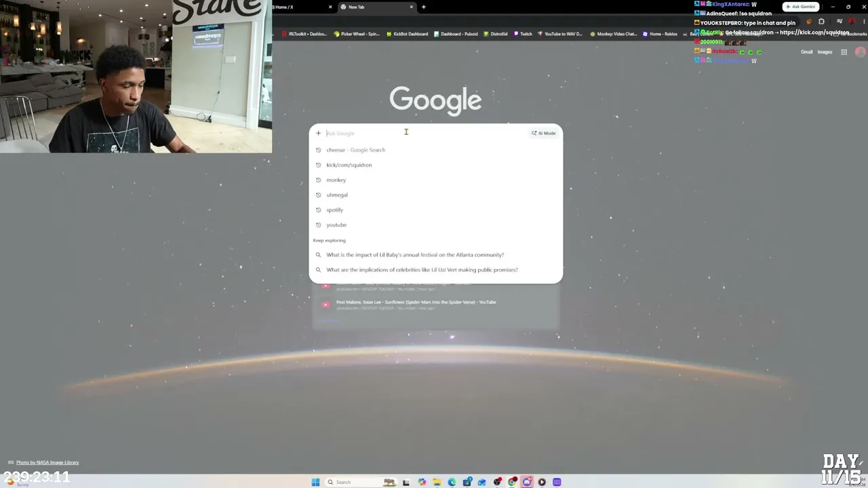Viewport: 868px width, 488px height.
Task: Click the plus icon in the search box
Action: pyautogui.click(x=318, y=133)
